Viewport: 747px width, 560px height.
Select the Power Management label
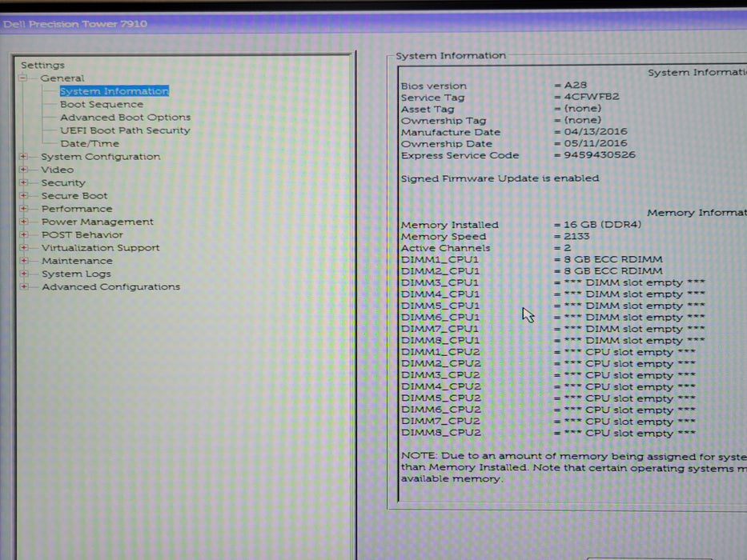point(97,222)
